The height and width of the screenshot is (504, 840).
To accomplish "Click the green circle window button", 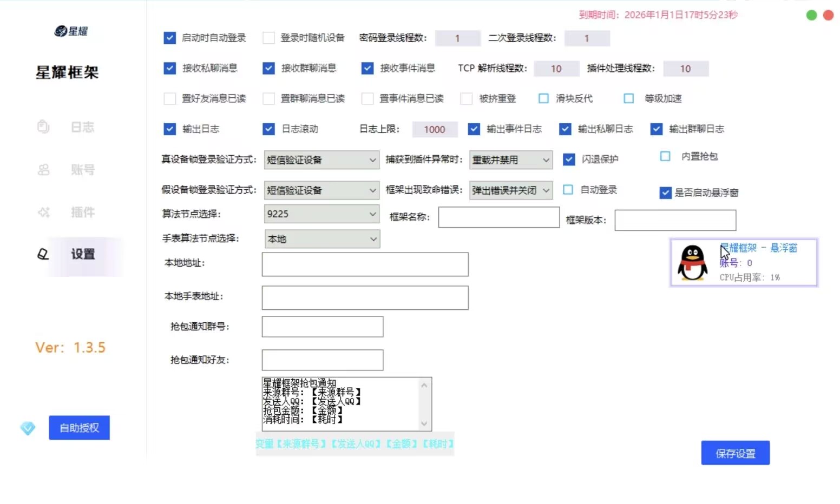I will tap(811, 15).
